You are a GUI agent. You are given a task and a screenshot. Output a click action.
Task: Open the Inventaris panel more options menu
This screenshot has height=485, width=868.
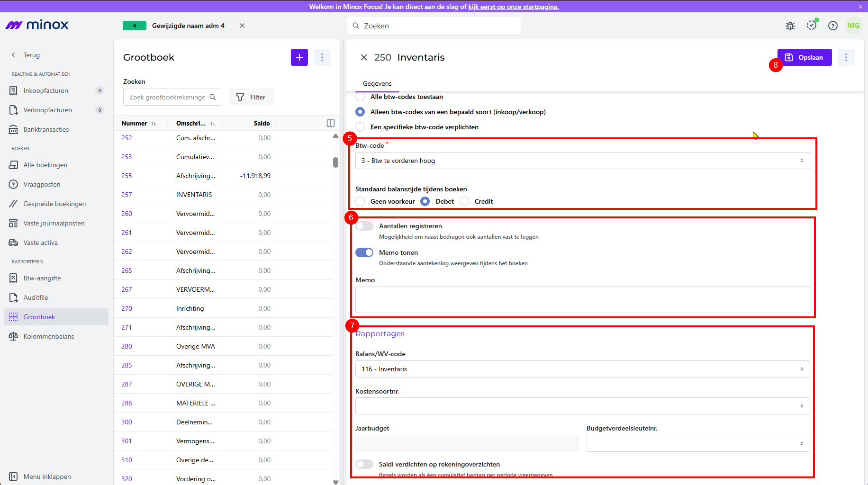[846, 57]
